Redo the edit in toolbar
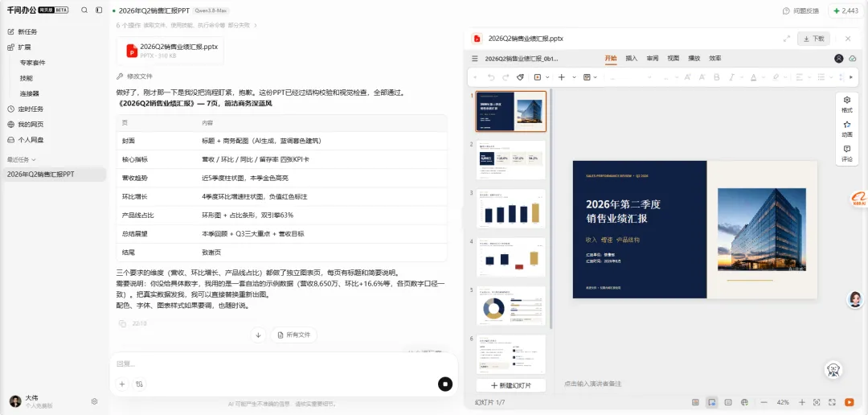This screenshot has width=868, height=415. tap(506, 77)
